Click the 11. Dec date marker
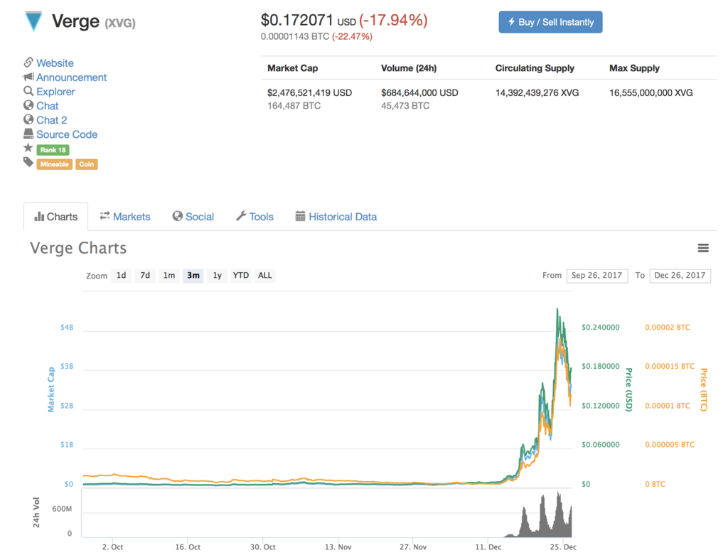This screenshot has height=560, width=728. click(488, 547)
